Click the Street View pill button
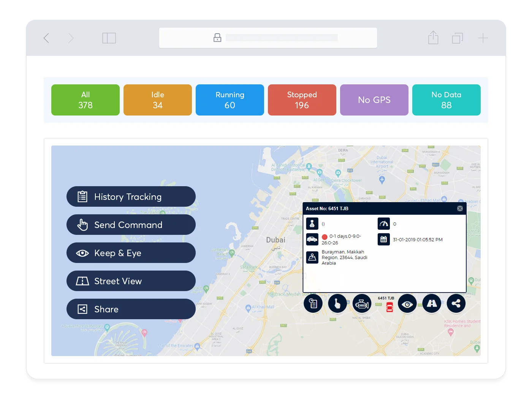Viewport: 532px width, 399px height. [x=131, y=281]
